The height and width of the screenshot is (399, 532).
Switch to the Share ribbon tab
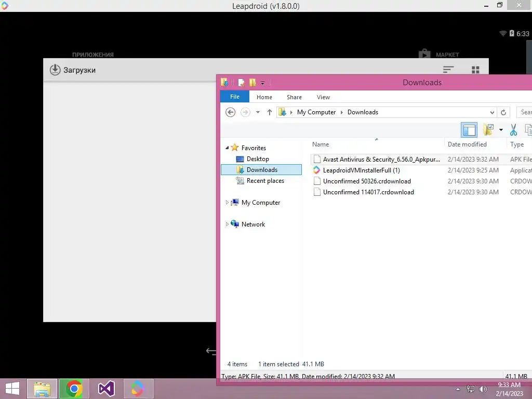[x=294, y=97]
